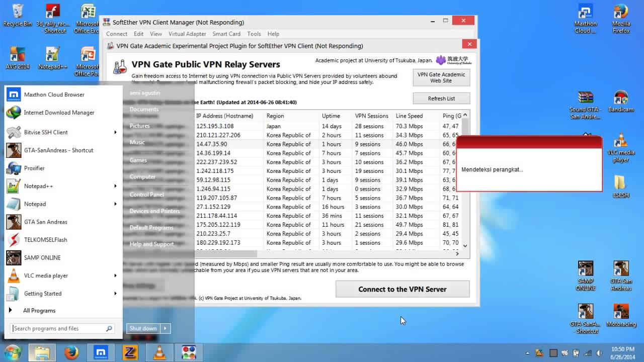
Task: Open ESESH folder on desktop
Action: coord(621,187)
